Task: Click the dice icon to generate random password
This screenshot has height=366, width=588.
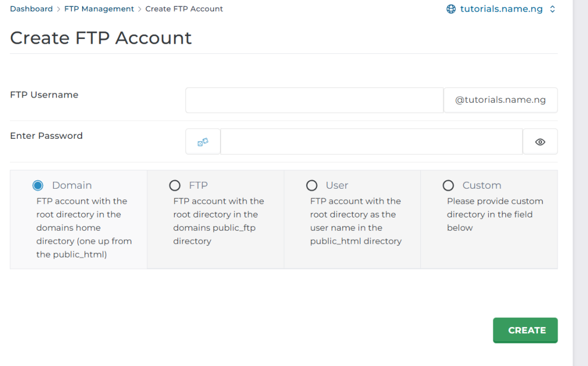Action: (x=203, y=142)
